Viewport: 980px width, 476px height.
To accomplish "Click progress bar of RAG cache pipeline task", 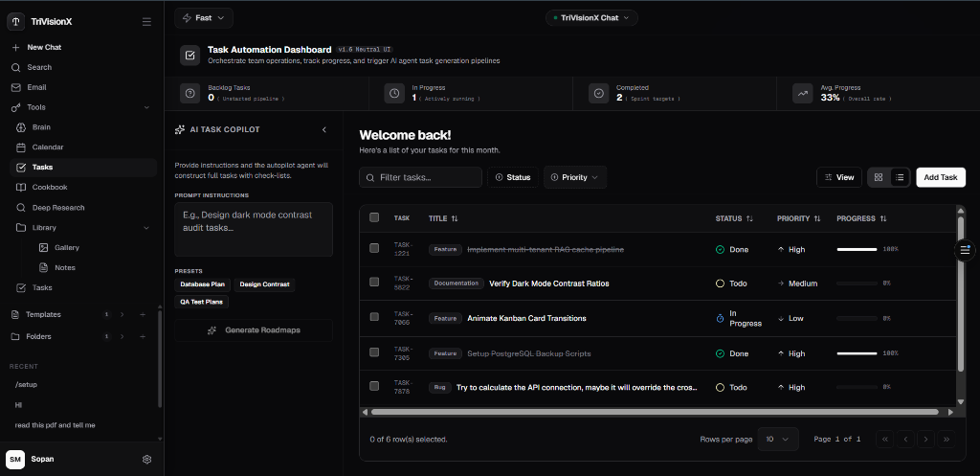I will click(x=857, y=250).
